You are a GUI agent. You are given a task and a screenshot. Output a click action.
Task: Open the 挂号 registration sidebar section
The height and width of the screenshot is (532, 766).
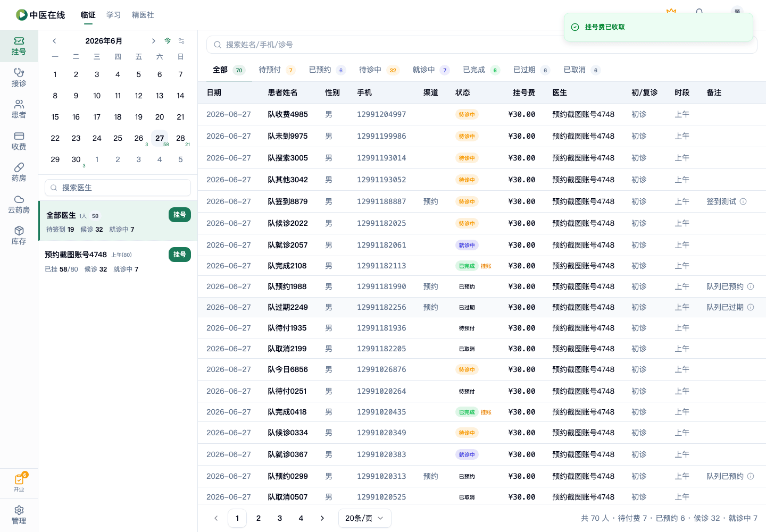tap(19, 46)
